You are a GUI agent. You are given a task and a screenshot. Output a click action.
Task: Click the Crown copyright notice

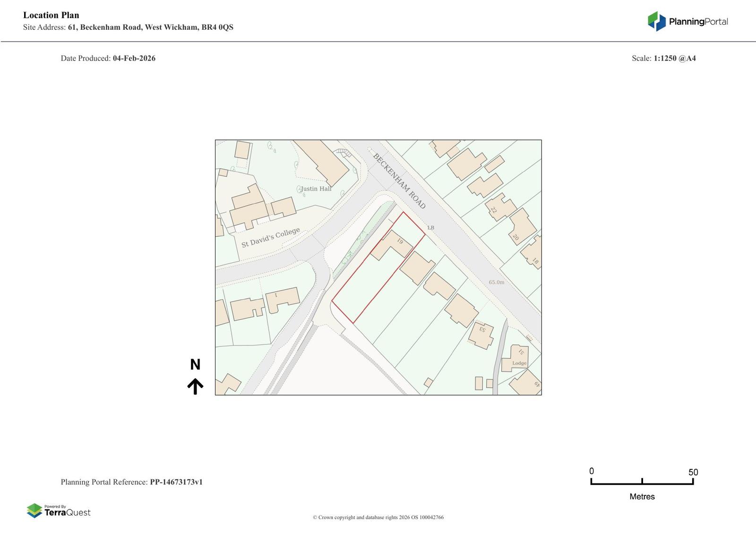[x=378, y=517]
